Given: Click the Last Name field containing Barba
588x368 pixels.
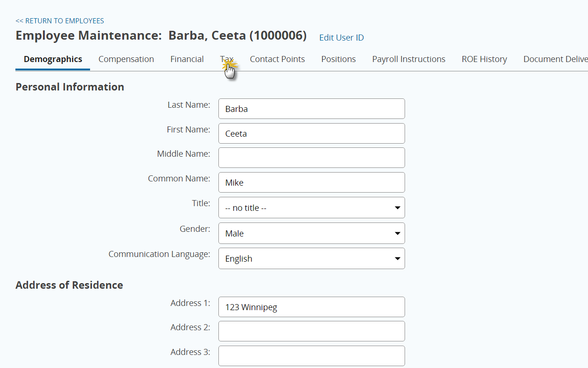Looking at the screenshot, I should 311,109.
